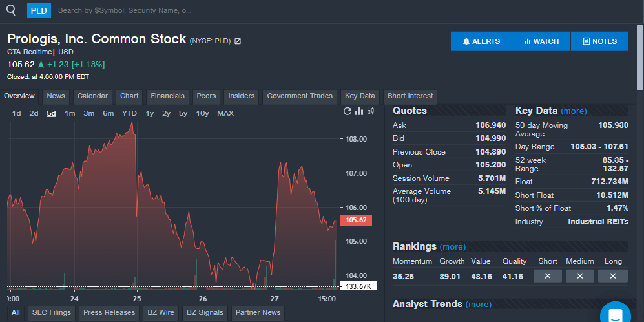Open the Short Interest tab
The height and width of the screenshot is (322, 644).
point(410,96)
